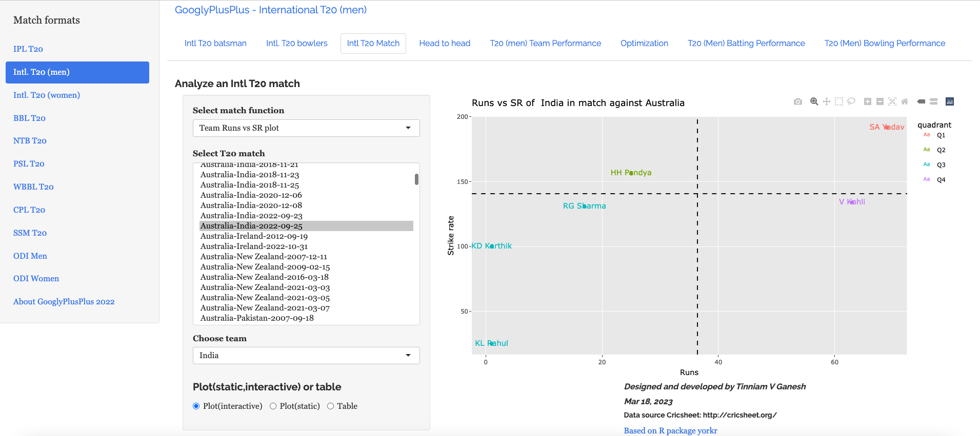Pick Australia-India-2020-12-06 from match list
The width and height of the screenshot is (980, 436).
(x=251, y=195)
